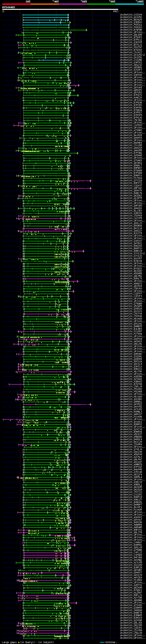Screen dimensions: 146x644
Task: Select hit label UniRef100_B7PE98
Action: coord(131,103)
